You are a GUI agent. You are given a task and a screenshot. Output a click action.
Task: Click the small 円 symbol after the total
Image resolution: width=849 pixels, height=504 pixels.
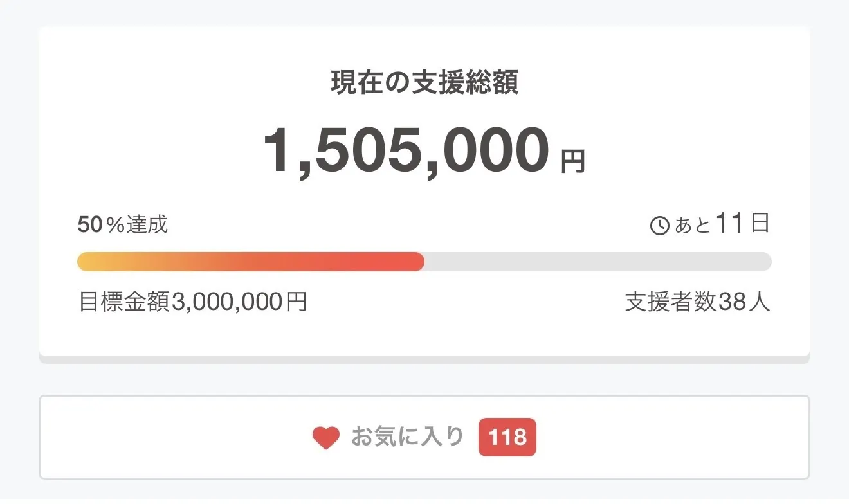click(572, 162)
